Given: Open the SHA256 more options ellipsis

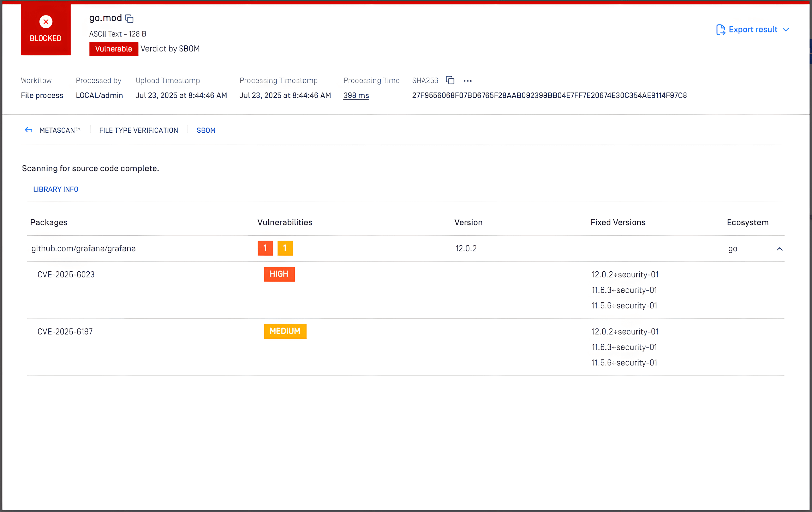Looking at the screenshot, I should (x=468, y=81).
